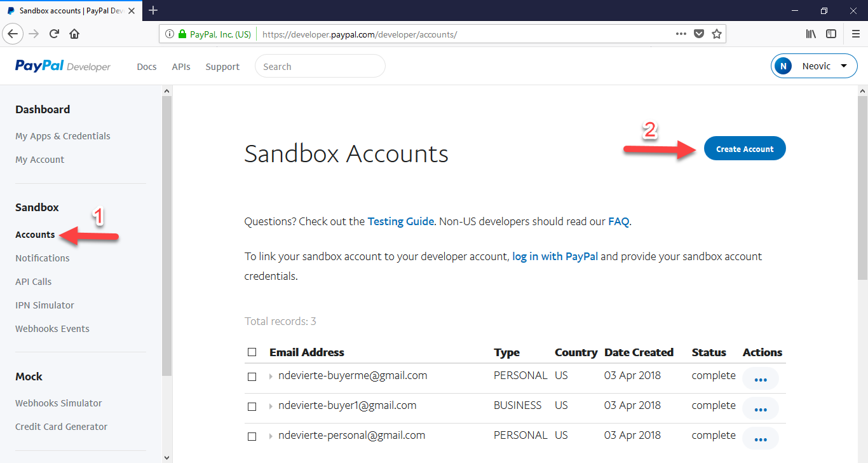Open the Library bookmarks icon
868x463 pixels.
(x=811, y=34)
